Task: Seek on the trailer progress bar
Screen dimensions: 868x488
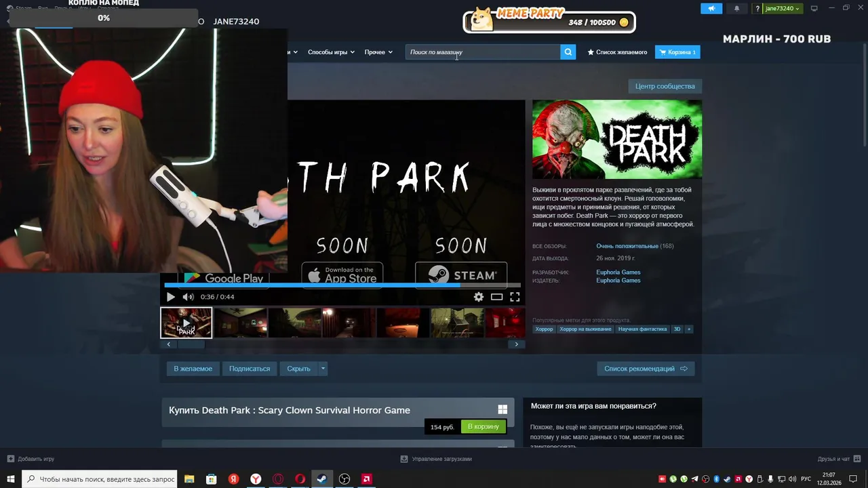Action: click(x=342, y=285)
